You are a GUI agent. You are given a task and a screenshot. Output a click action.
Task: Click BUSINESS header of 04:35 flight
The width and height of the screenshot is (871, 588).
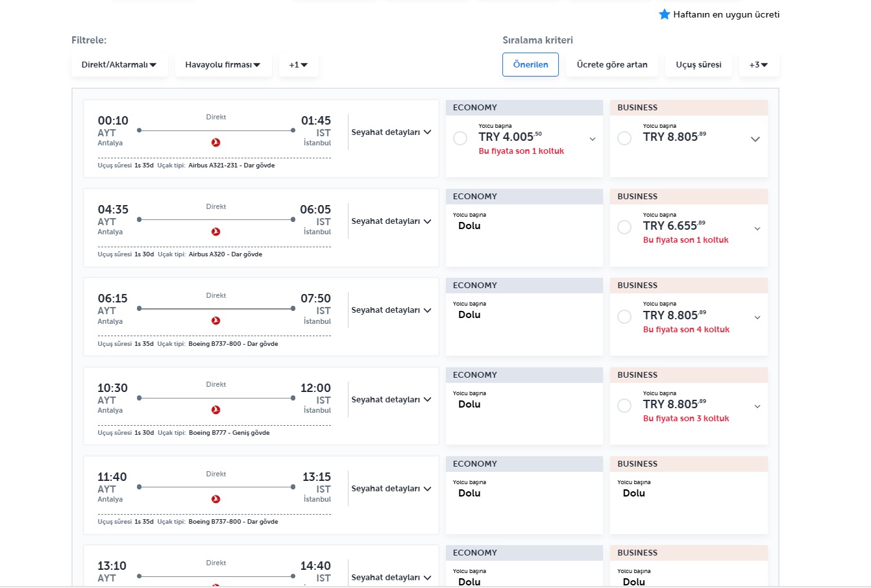click(689, 197)
